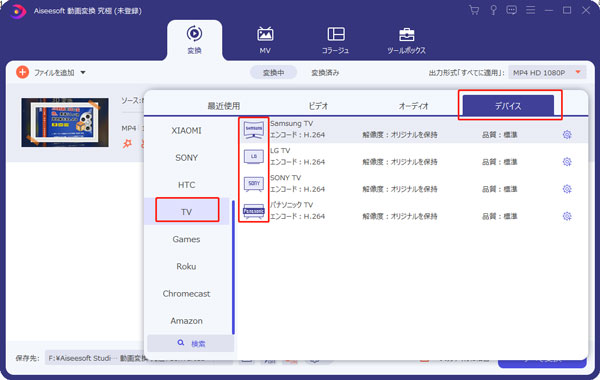Click the Samsung TV icon
This screenshot has width=600, height=380.
pyautogui.click(x=254, y=129)
